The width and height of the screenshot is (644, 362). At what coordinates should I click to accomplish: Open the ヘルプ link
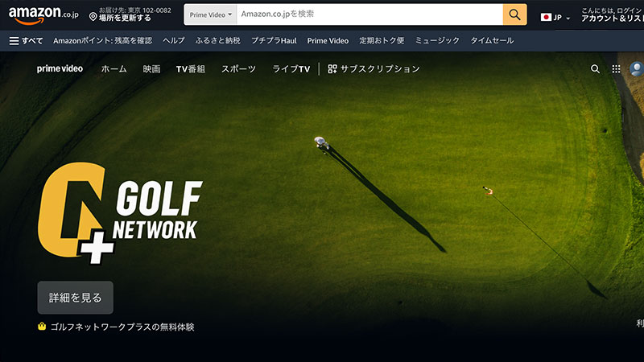coord(174,41)
